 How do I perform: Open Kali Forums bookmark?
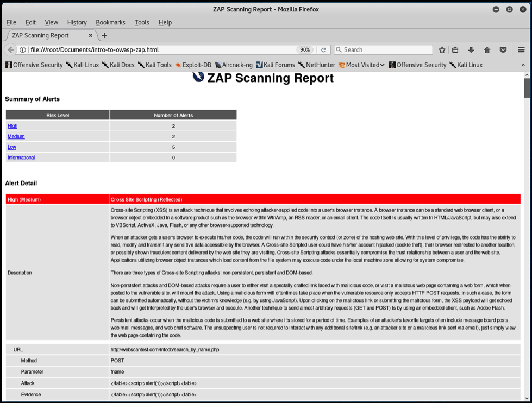pyautogui.click(x=276, y=65)
